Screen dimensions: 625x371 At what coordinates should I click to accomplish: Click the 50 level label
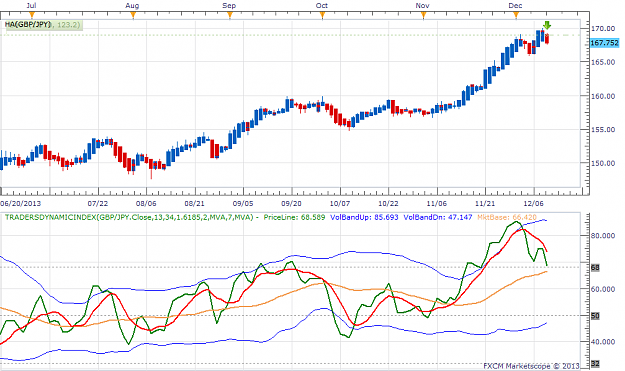coord(595,316)
